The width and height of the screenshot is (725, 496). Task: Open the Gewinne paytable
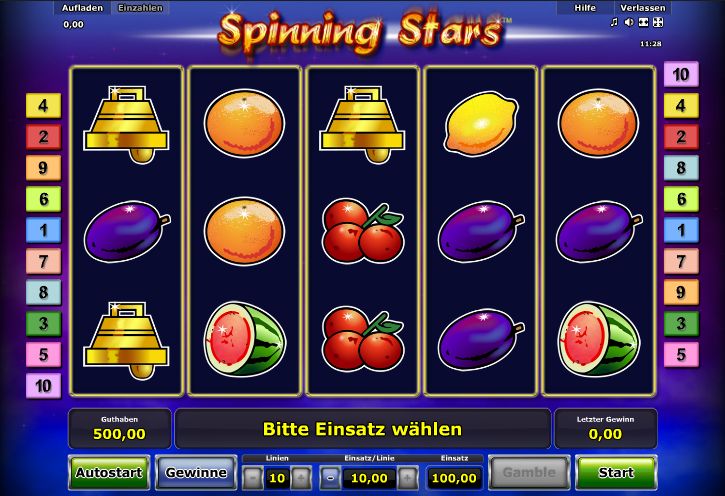(x=196, y=472)
